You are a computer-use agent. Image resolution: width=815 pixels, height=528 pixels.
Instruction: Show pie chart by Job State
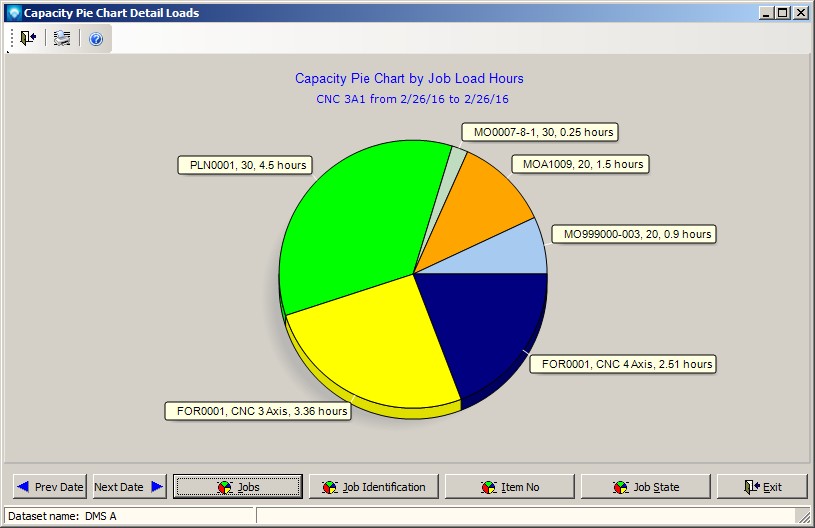(646, 487)
